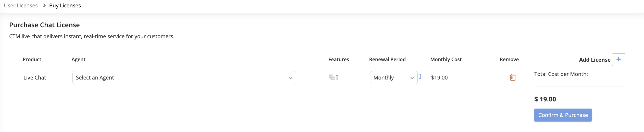Remove the Live Chat license with trash icon
644x132 pixels.
pyautogui.click(x=513, y=77)
